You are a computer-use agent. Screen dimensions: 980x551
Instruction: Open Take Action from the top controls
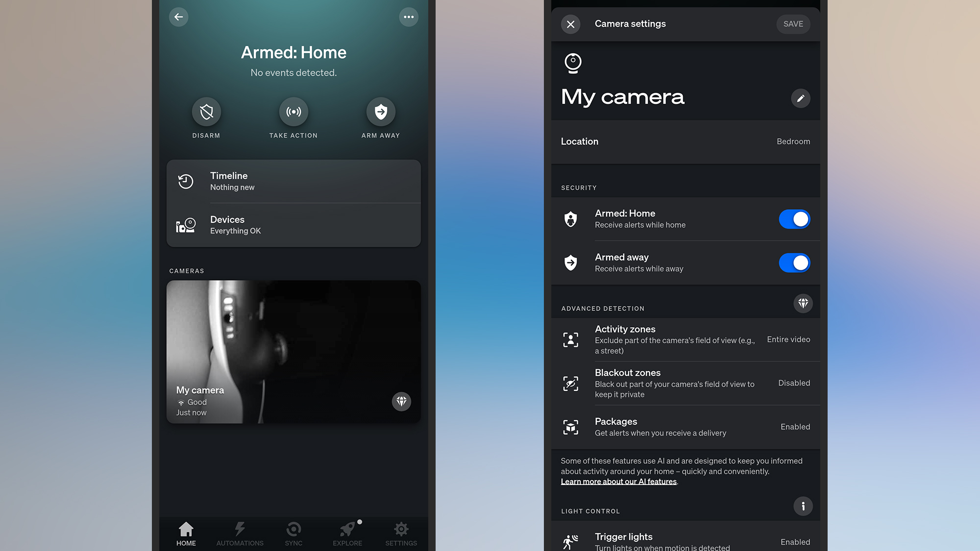coord(293,112)
